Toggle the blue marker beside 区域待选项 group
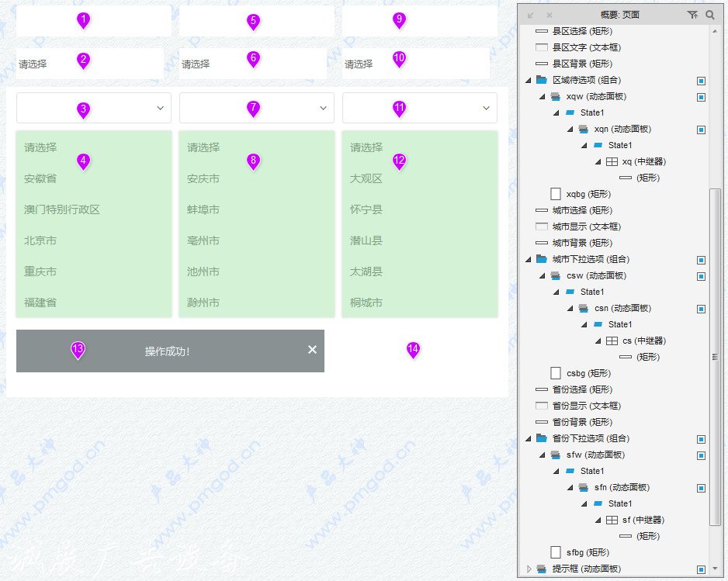 point(701,80)
